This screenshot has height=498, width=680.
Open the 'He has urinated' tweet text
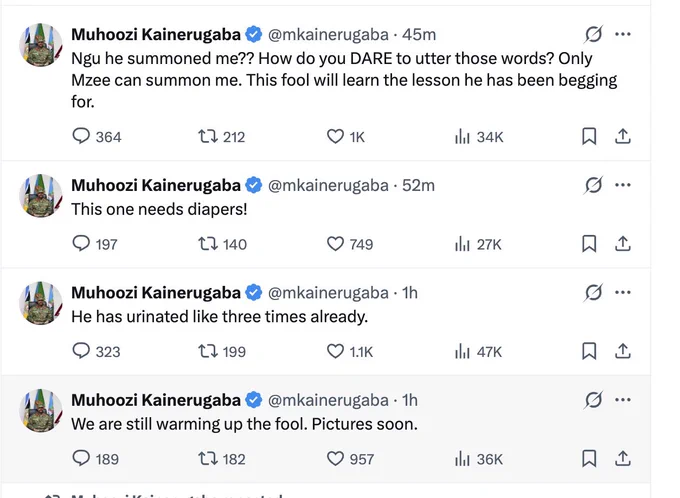pyautogui.click(x=219, y=316)
